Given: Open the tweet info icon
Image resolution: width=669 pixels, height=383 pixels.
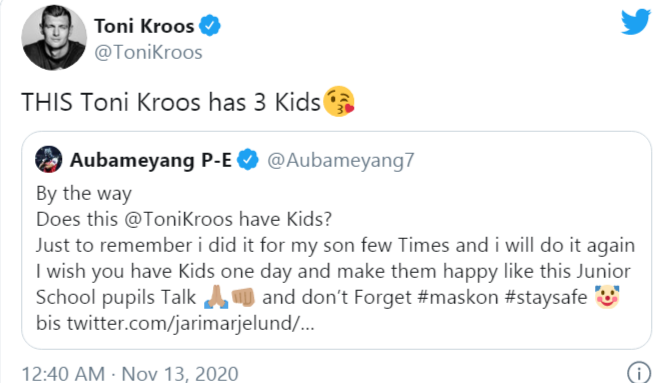Looking at the screenshot, I should point(639,373).
